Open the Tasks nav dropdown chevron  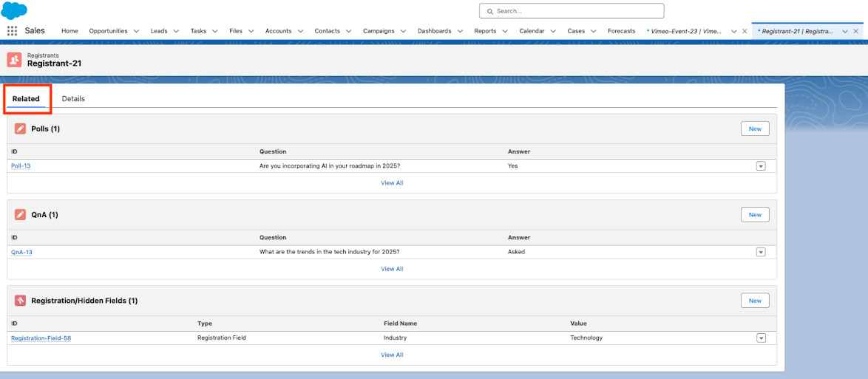tap(215, 32)
